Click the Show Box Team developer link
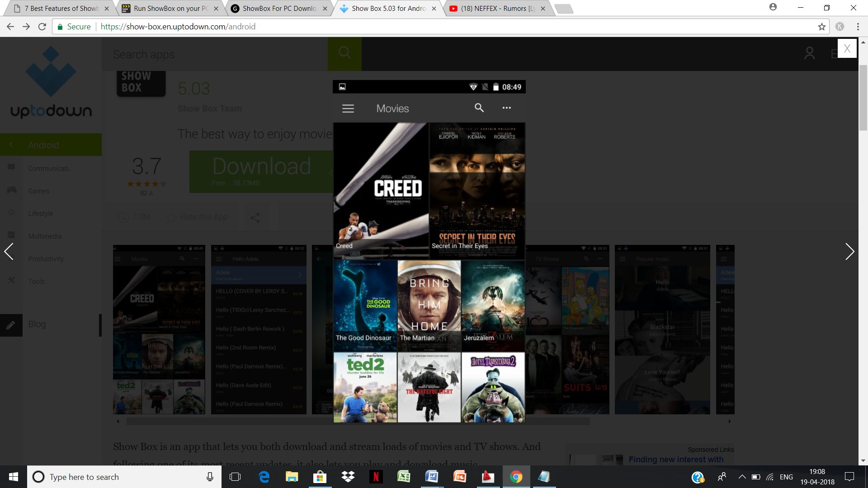Viewport: 868px width, 488px height. click(209, 108)
